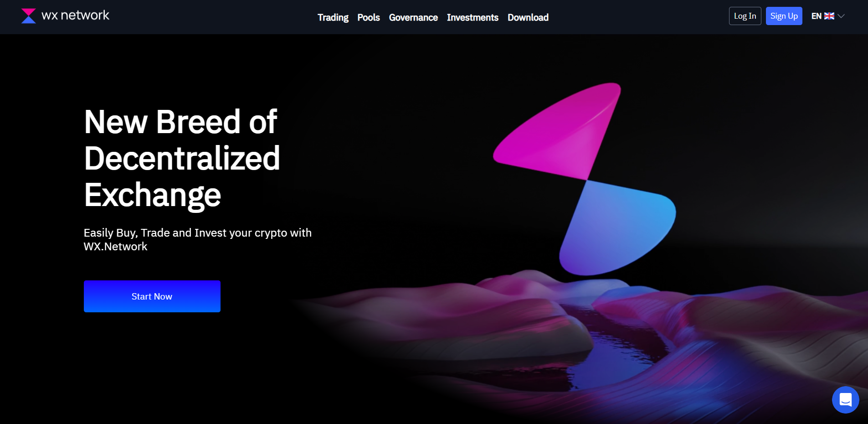Screen dimensions: 868x424
Task: Click the Log In button
Action: [x=745, y=16]
